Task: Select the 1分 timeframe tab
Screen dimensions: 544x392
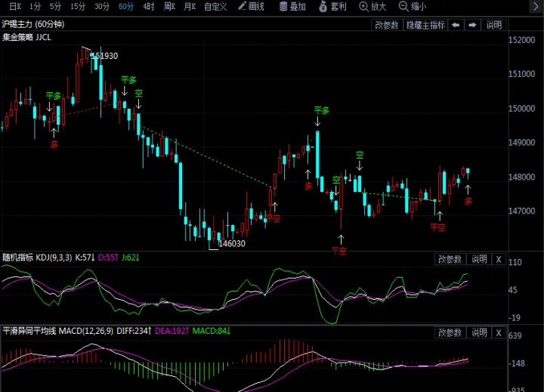Action: point(35,6)
